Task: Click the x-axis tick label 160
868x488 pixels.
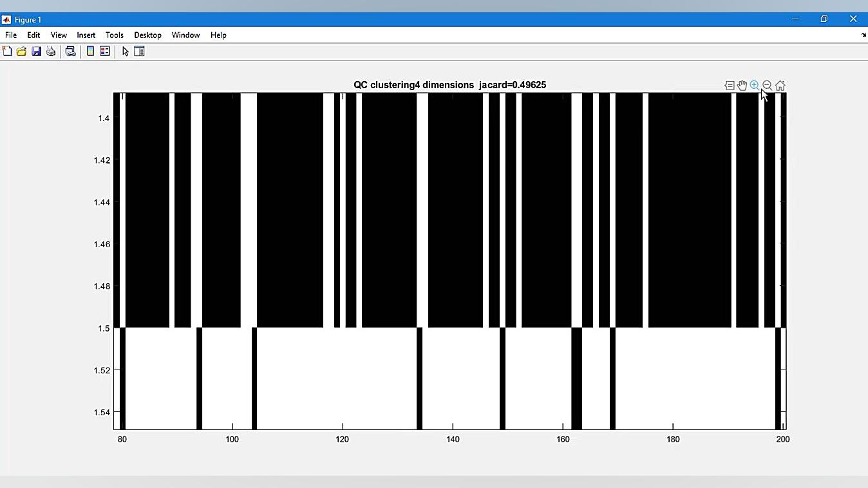Action: point(563,439)
